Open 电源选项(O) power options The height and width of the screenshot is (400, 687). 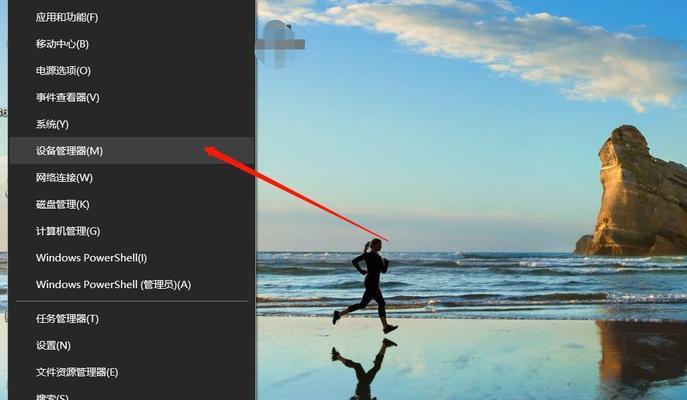click(131, 71)
